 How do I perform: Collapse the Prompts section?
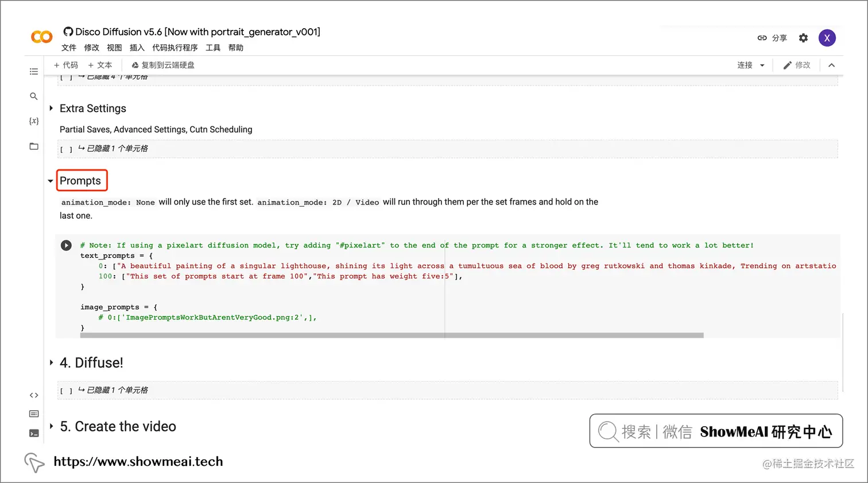coord(51,181)
